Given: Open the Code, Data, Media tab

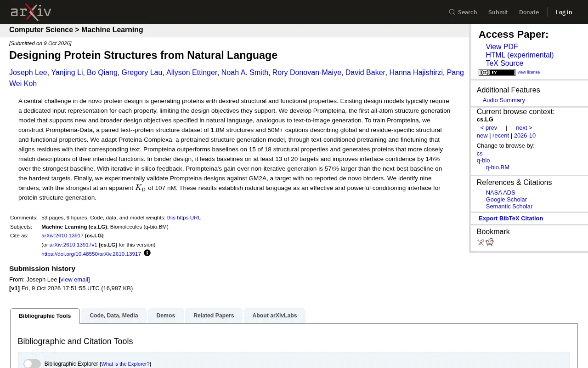Looking at the screenshot, I should (x=114, y=316).
